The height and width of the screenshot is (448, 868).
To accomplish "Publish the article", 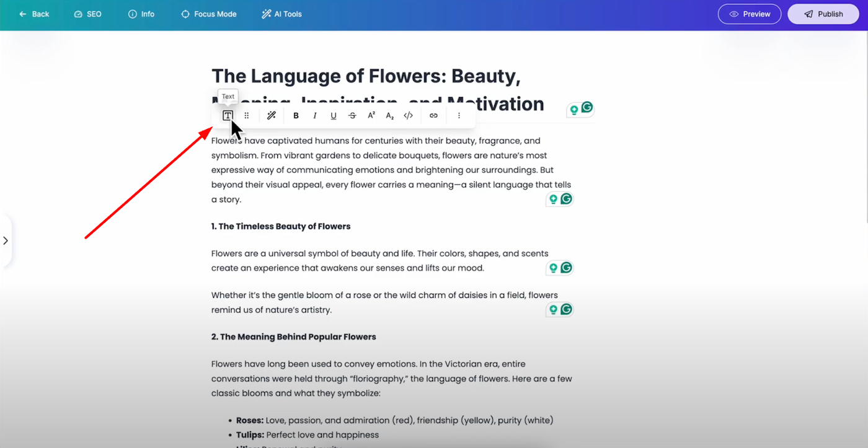I will coord(823,14).
